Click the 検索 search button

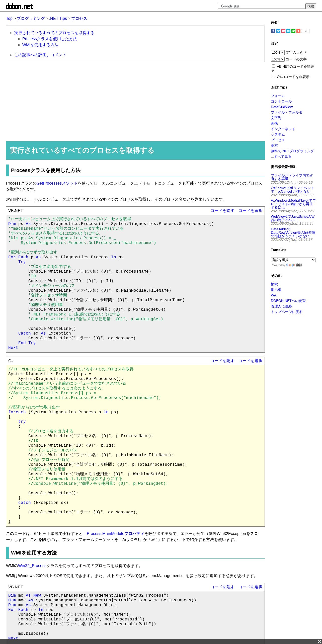point(310,6)
